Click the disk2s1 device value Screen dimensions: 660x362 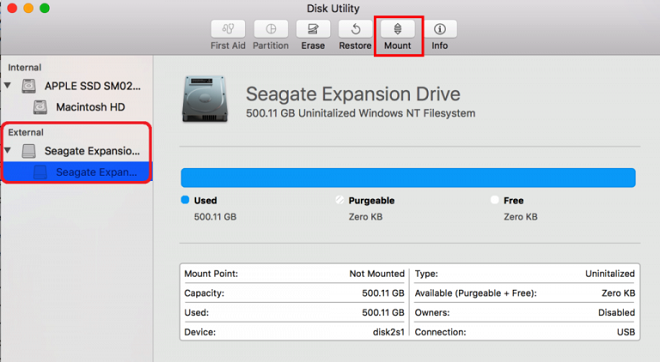click(x=389, y=332)
